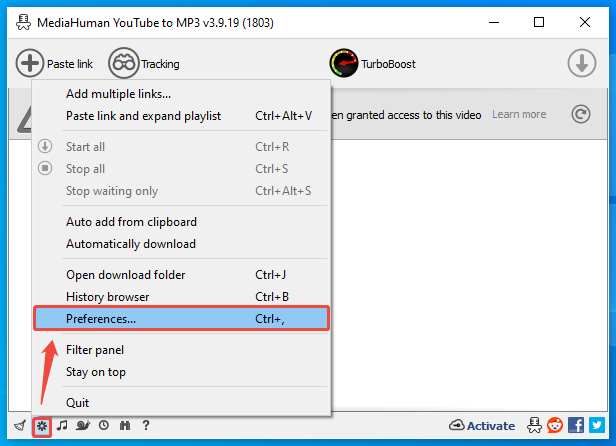Toggle Automatically download option
This screenshot has height=446, width=616.
(x=182, y=244)
